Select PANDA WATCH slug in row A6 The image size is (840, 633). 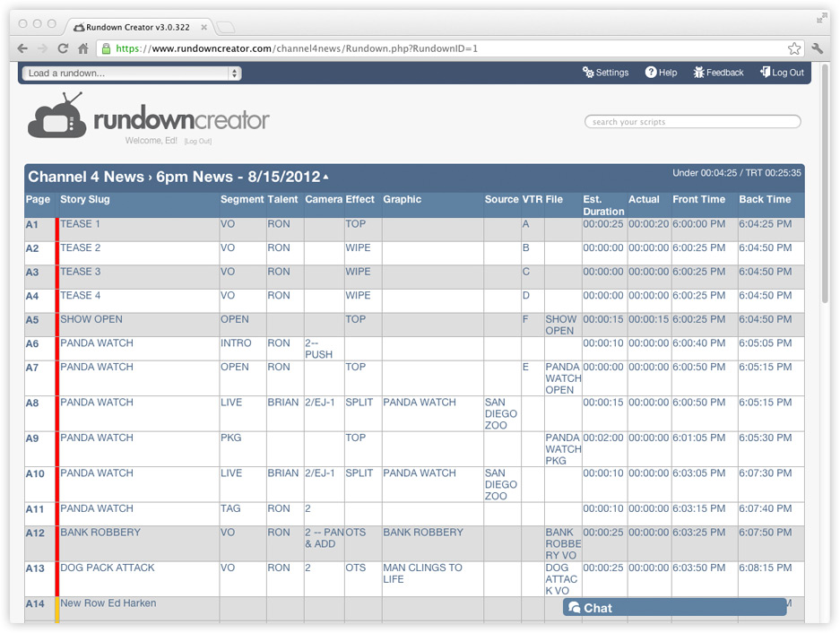97,343
